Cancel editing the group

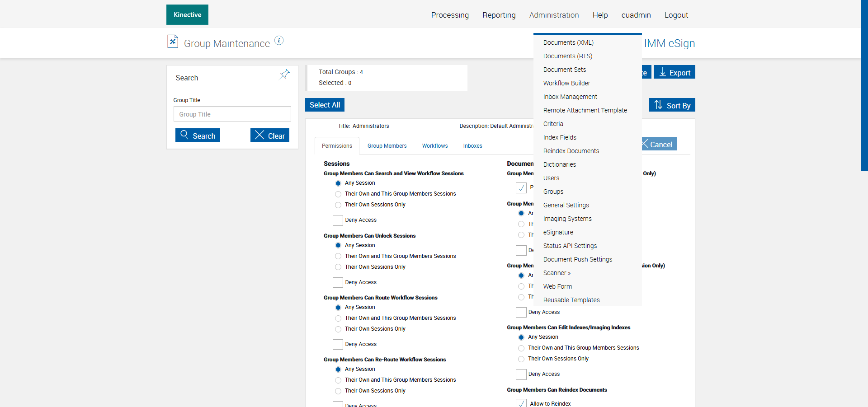tap(659, 144)
